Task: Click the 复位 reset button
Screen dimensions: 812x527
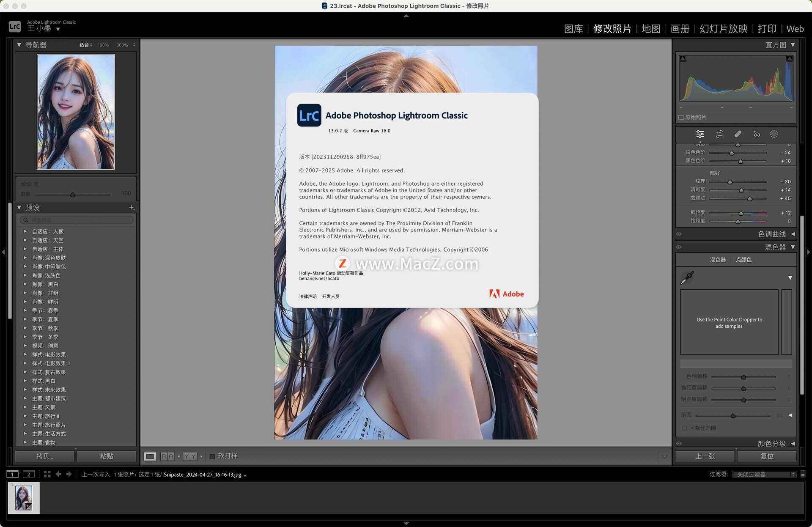Action: tap(767, 456)
